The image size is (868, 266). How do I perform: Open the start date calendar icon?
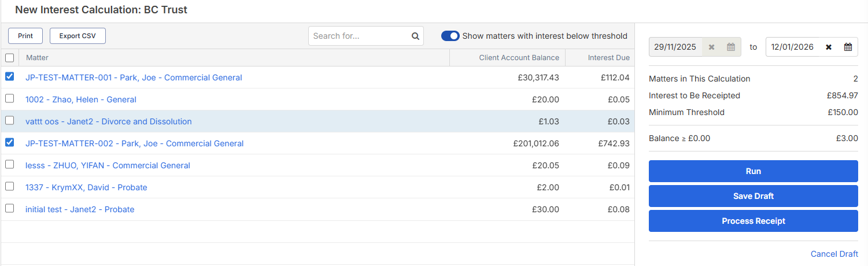pos(731,47)
